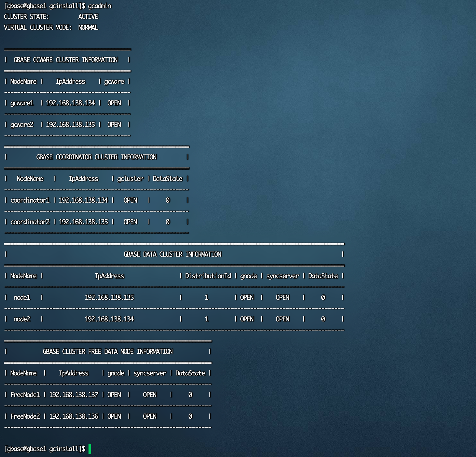Select the node1 name cell
The image size is (476, 457).
pyautogui.click(x=22, y=298)
